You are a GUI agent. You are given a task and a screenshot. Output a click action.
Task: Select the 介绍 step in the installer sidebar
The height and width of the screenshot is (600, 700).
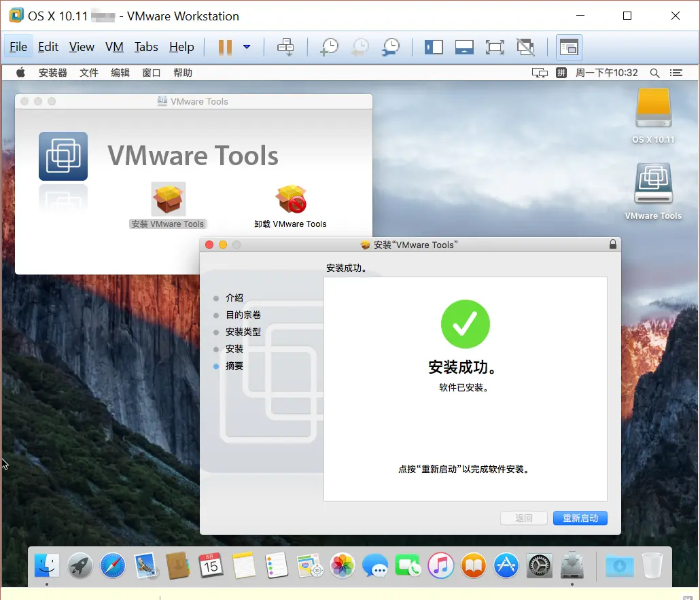tap(234, 298)
